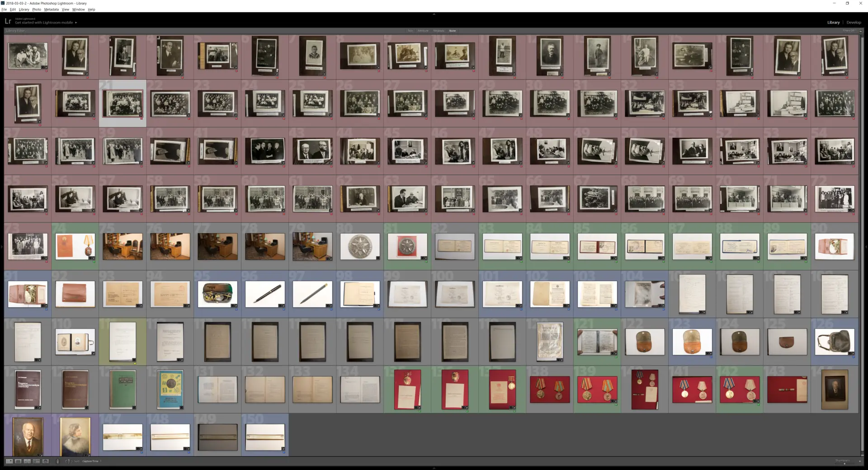868x470 pixels.
Task: Open toolbar content options arrow
Action: (x=859, y=461)
